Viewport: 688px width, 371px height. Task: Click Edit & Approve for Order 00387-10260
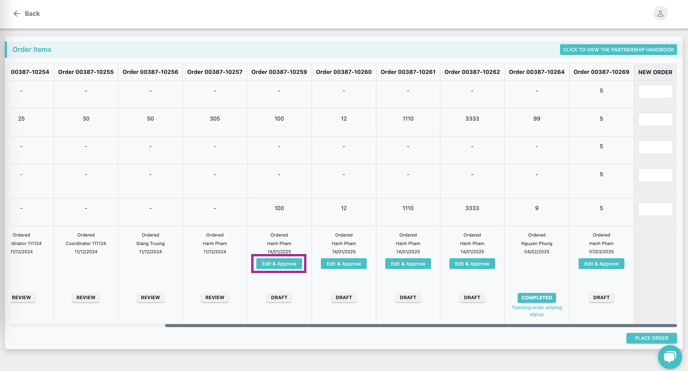point(344,264)
